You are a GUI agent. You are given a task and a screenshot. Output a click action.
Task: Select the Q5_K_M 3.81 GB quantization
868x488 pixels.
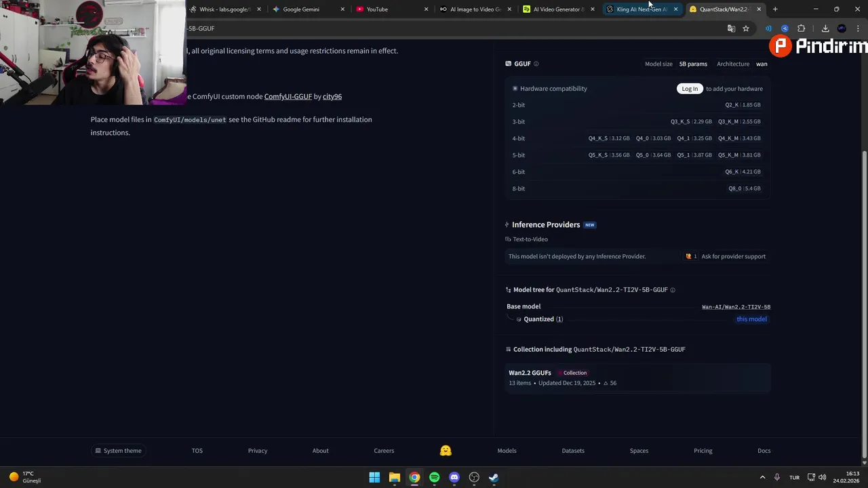[x=739, y=155]
